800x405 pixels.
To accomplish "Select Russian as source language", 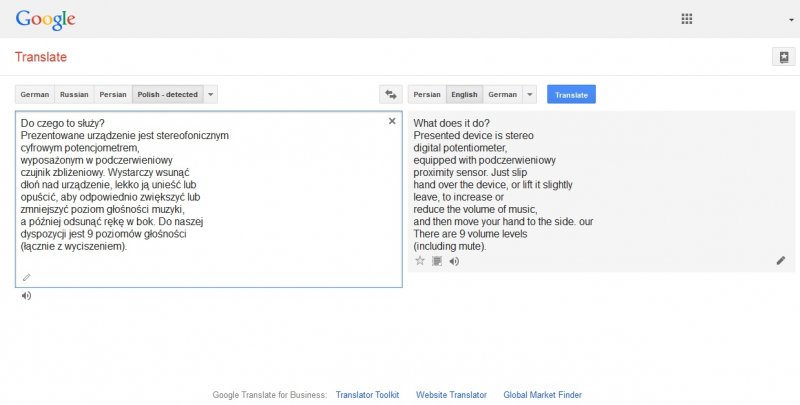I will pyautogui.click(x=74, y=94).
